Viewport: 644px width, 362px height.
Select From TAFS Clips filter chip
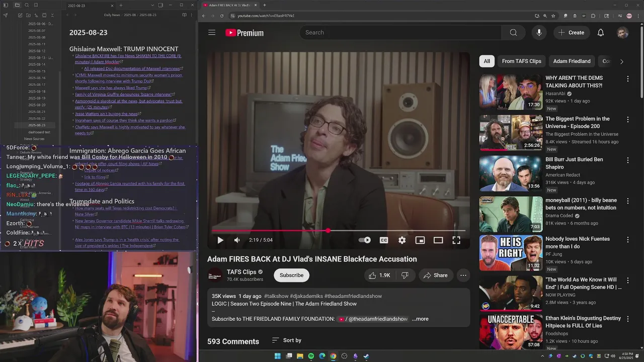pos(521,61)
